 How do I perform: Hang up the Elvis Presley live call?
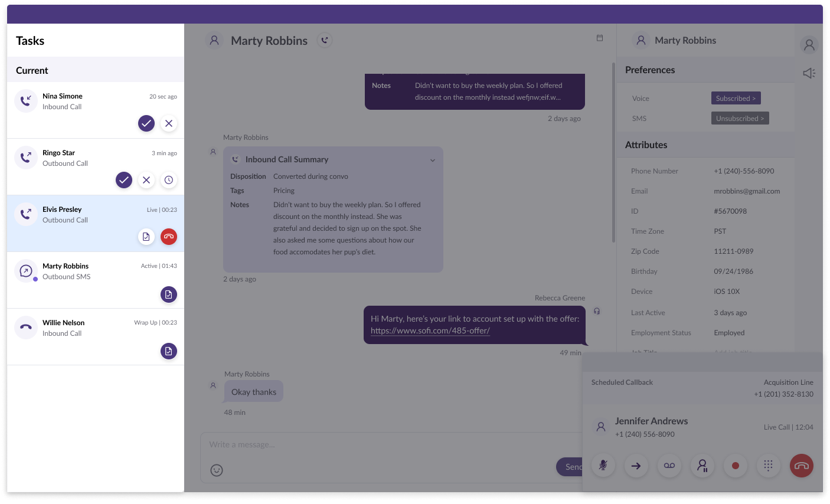click(169, 237)
